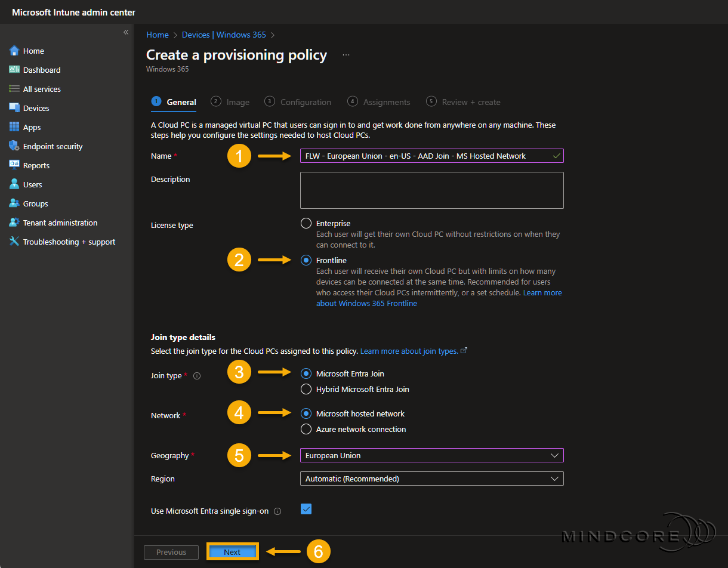The height and width of the screenshot is (568, 728).
Task: Select the Enterprise license type
Action: (306, 223)
